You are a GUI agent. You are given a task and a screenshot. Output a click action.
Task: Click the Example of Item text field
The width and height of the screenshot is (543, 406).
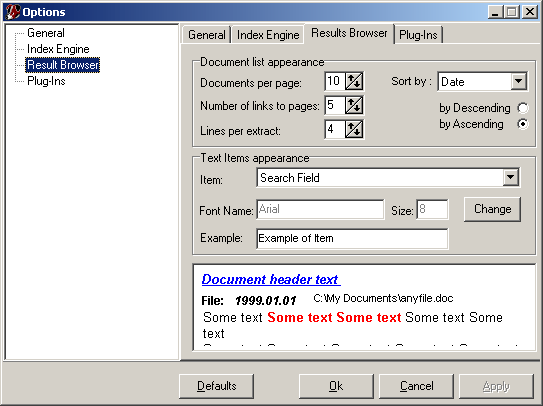coord(352,238)
